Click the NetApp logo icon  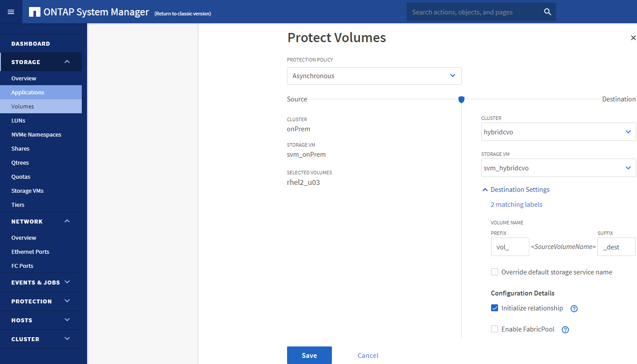[35, 12]
